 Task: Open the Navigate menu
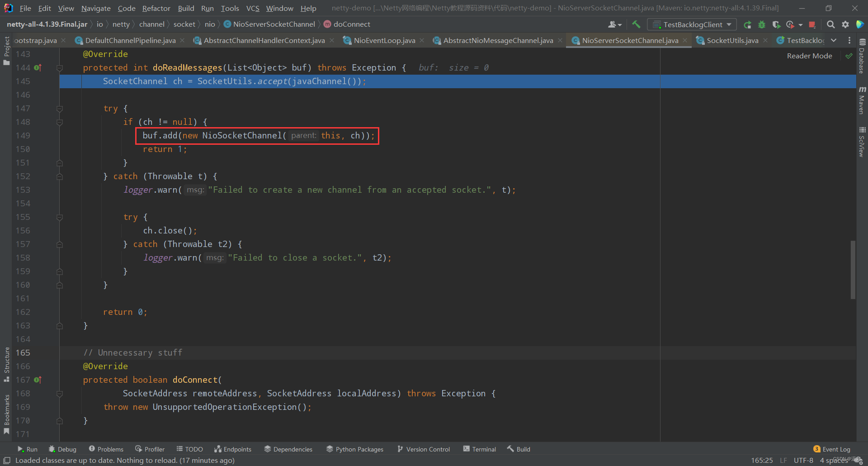[96, 8]
